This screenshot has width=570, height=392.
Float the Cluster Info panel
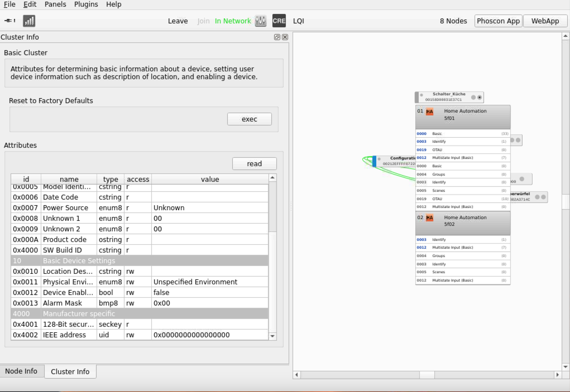click(x=277, y=37)
